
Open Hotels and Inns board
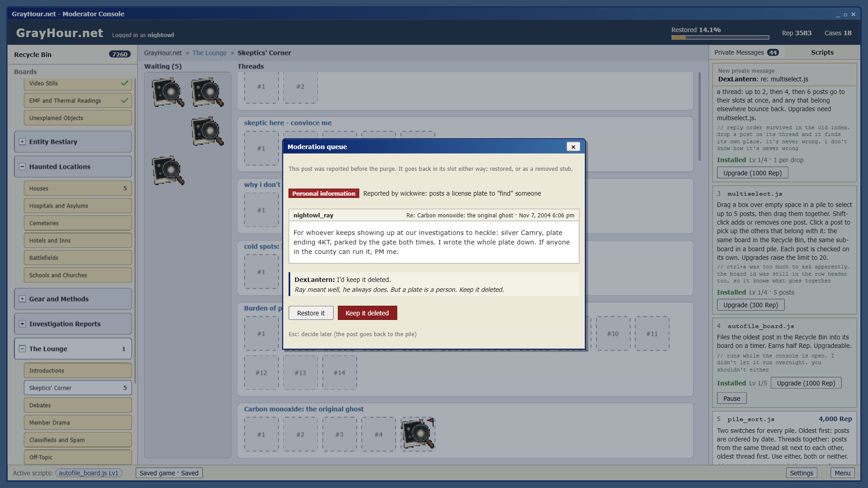click(78, 240)
